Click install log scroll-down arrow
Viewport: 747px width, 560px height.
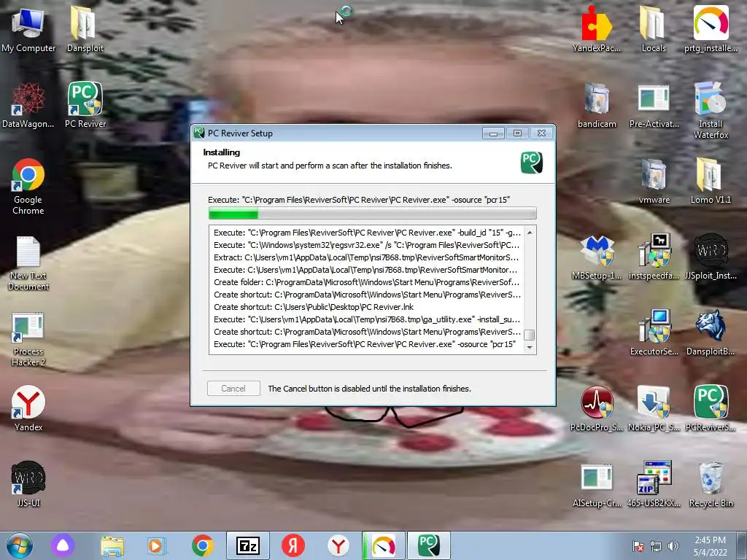[x=530, y=348]
